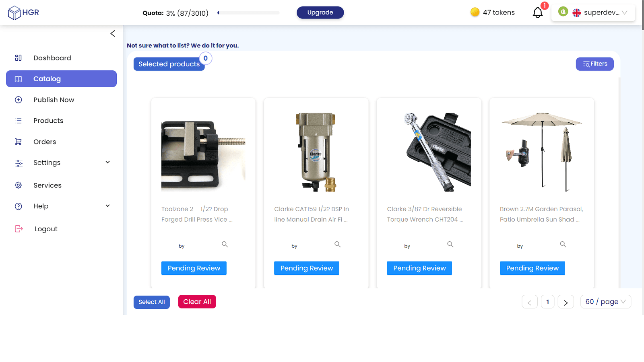The image size is (644, 362).
Task: Click the Services gear icon
Action: click(18, 185)
